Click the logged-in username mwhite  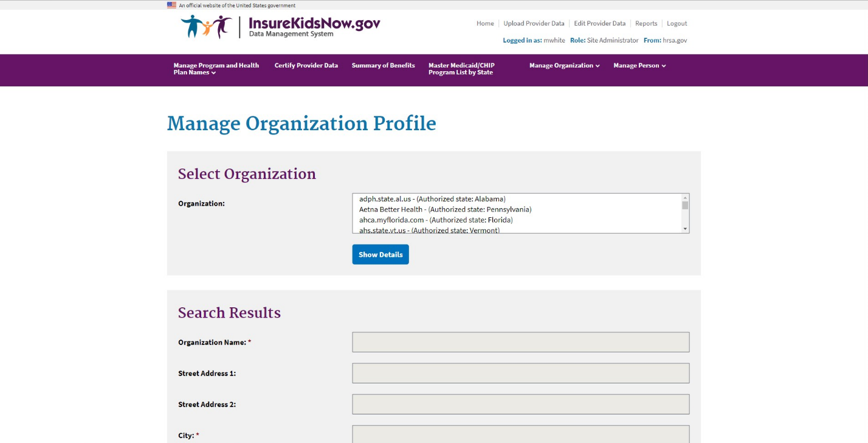[554, 40]
